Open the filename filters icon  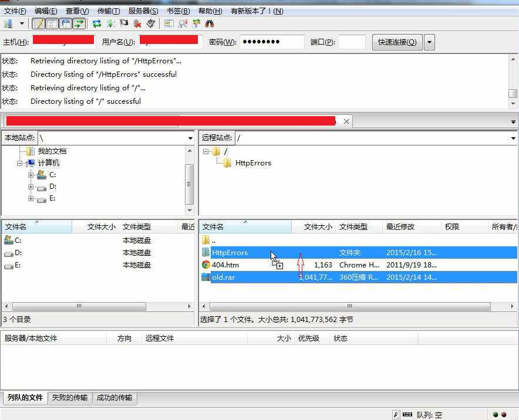169,23
